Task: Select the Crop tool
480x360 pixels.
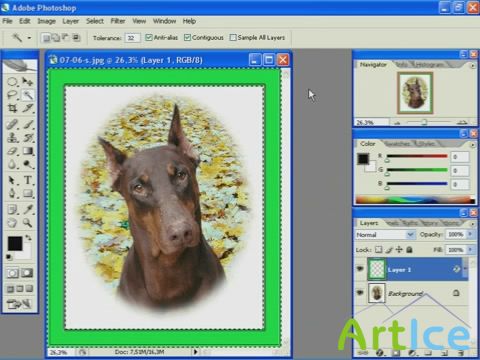Action: (x=12, y=108)
